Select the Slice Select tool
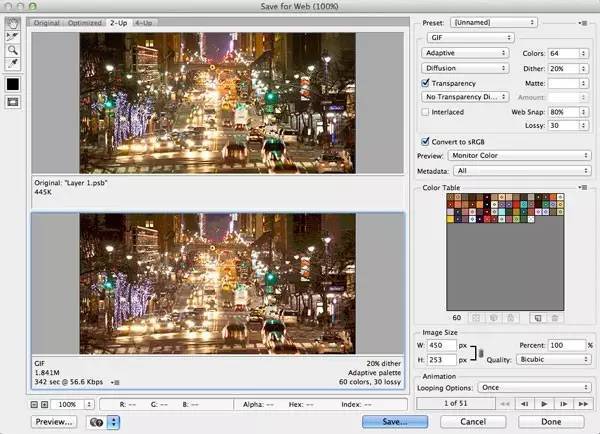 [x=14, y=35]
